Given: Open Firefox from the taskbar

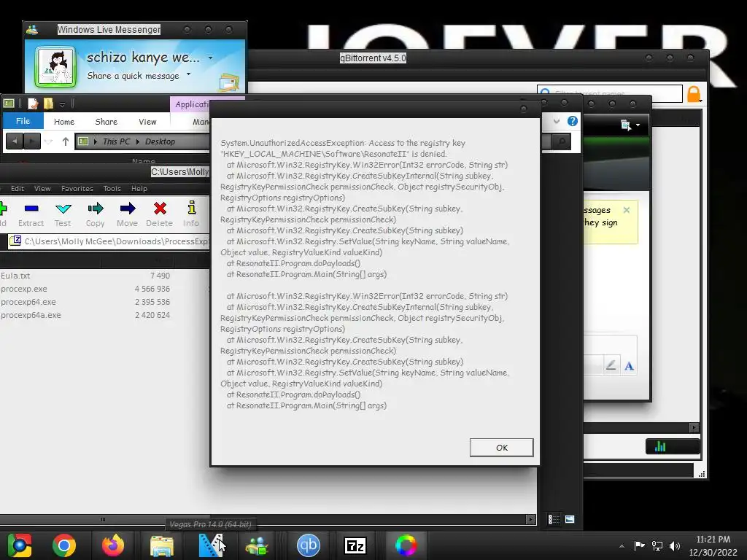Looking at the screenshot, I should [113, 545].
